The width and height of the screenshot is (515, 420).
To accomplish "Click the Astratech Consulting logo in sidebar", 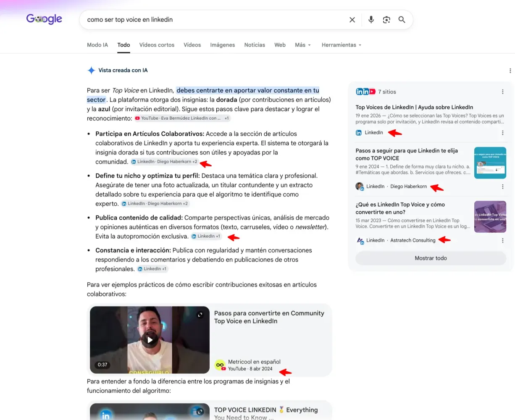I will point(360,241).
